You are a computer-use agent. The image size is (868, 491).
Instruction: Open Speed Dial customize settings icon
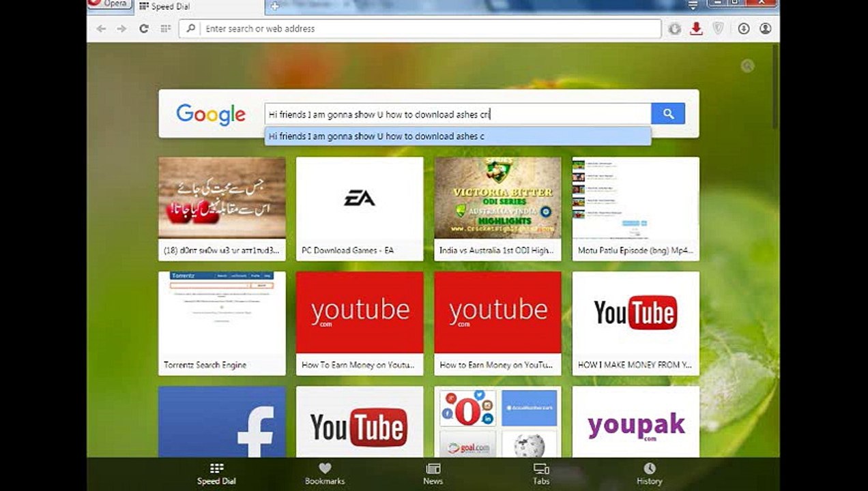748,65
